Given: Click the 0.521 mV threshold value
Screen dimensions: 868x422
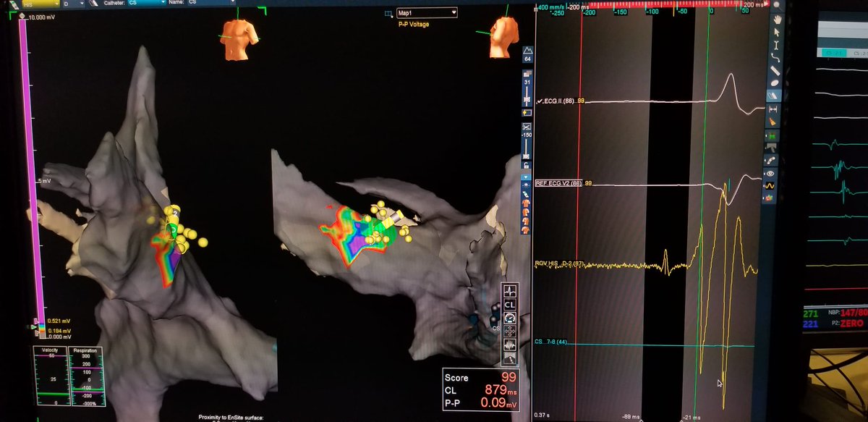Looking at the screenshot, I should [x=58, y=321].
